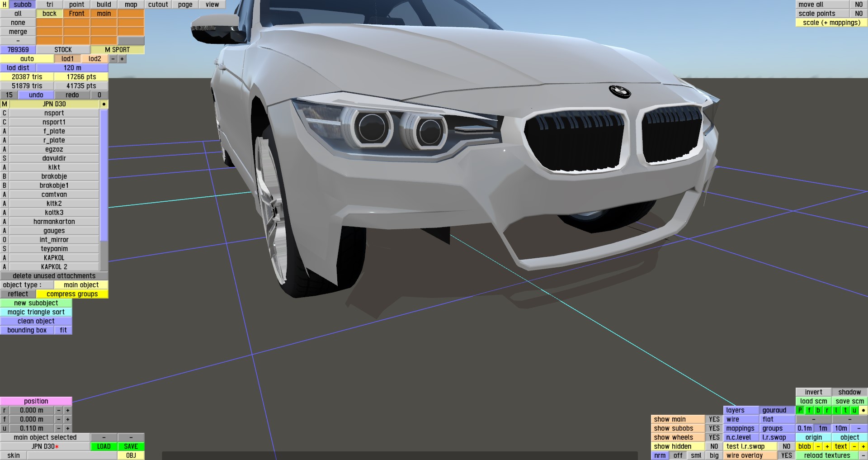Run magic triangle sort
Screen dimensions: 868x460
click(x=36, y=312)
